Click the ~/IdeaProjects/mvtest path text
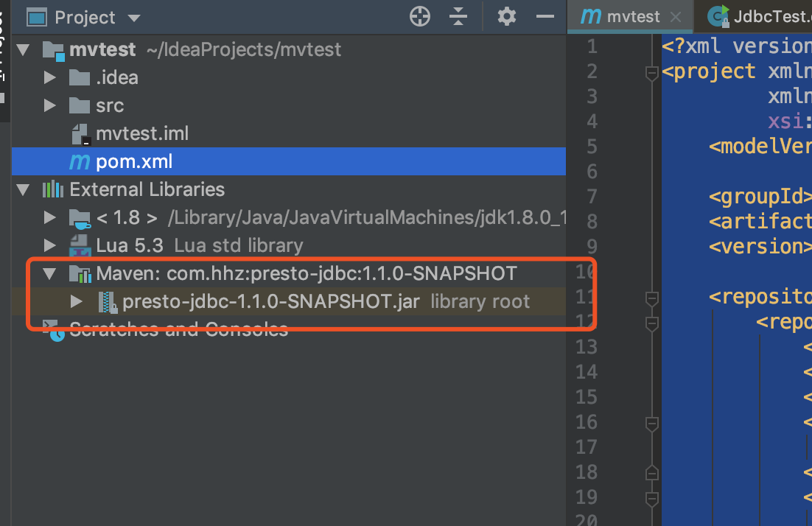 pyautogui.click(x=243, y=49)
